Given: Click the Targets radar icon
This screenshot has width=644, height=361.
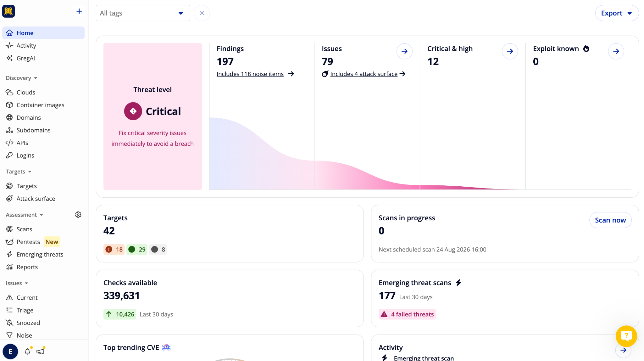Looking at the screenshot, I should (9, 186).
